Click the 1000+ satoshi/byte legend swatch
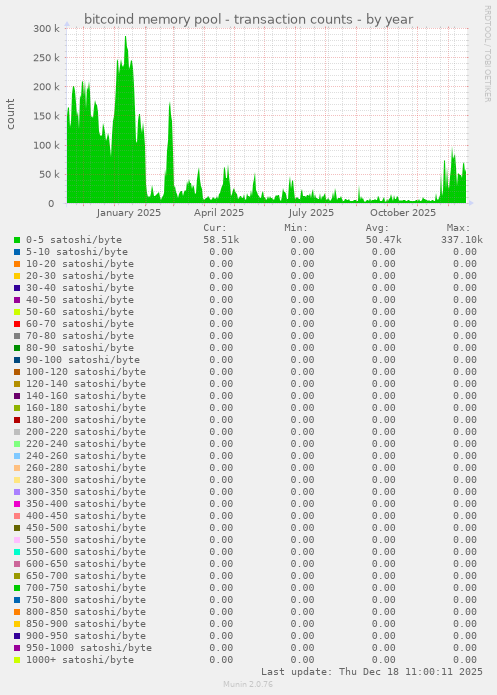The width and height of the screenshot is (497, 695). pos(17,660)
